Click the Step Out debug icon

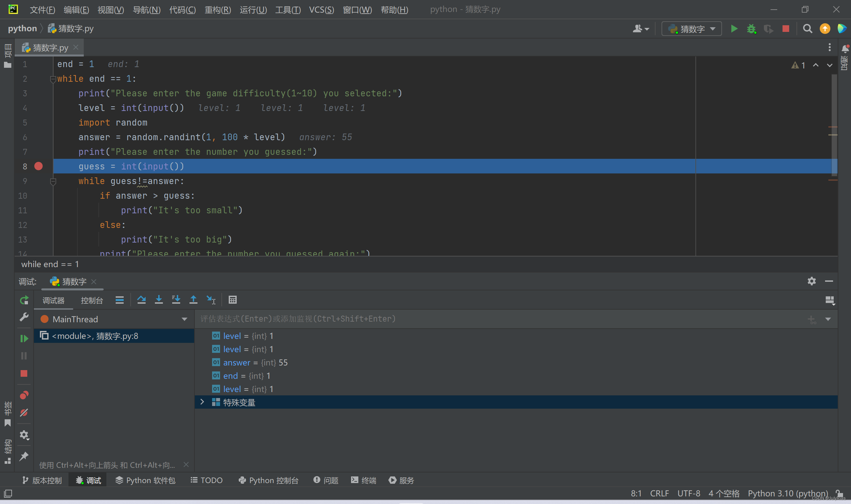tap(193, 300)
